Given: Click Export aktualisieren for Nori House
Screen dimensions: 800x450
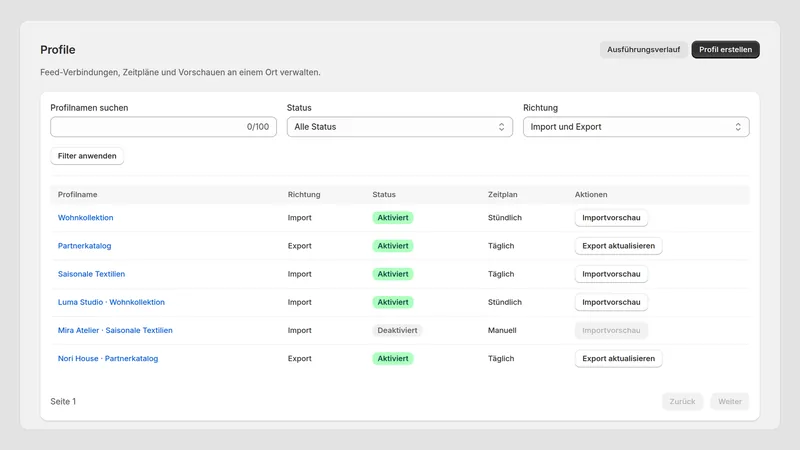Looking at the screenshot, I should [618, 358].
